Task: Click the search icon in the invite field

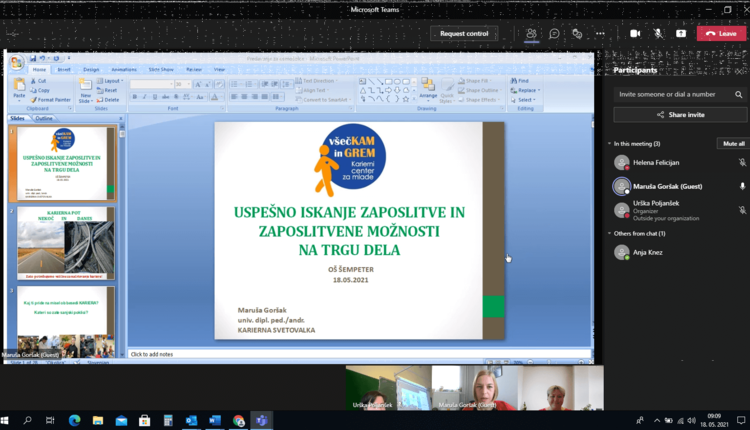Action: click(739, 94)
